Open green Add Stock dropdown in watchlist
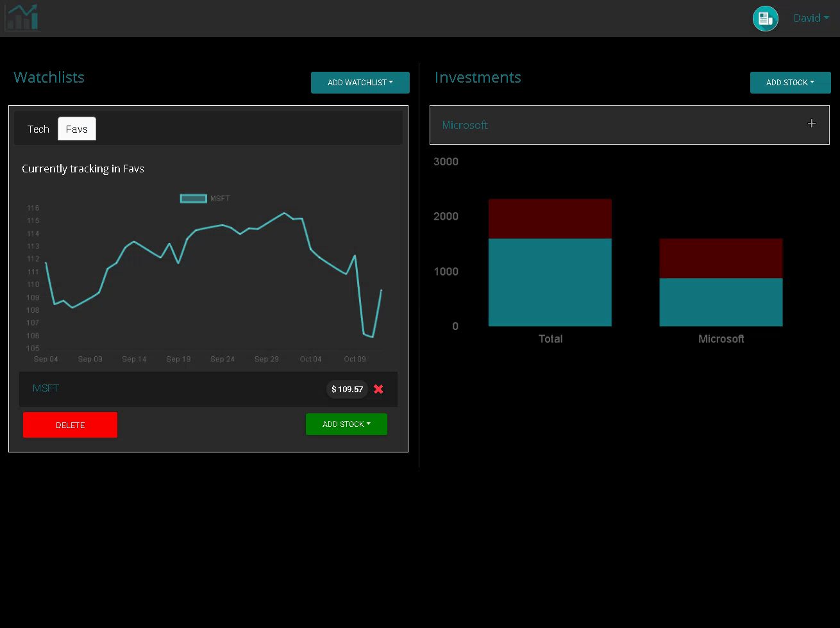840x628 pixels. click(x=346, y=424)
